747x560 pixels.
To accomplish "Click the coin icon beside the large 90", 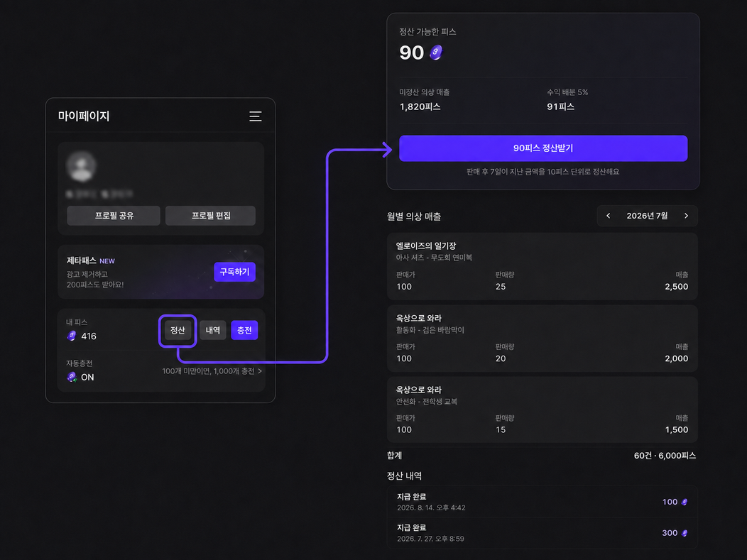I will 435,53.
